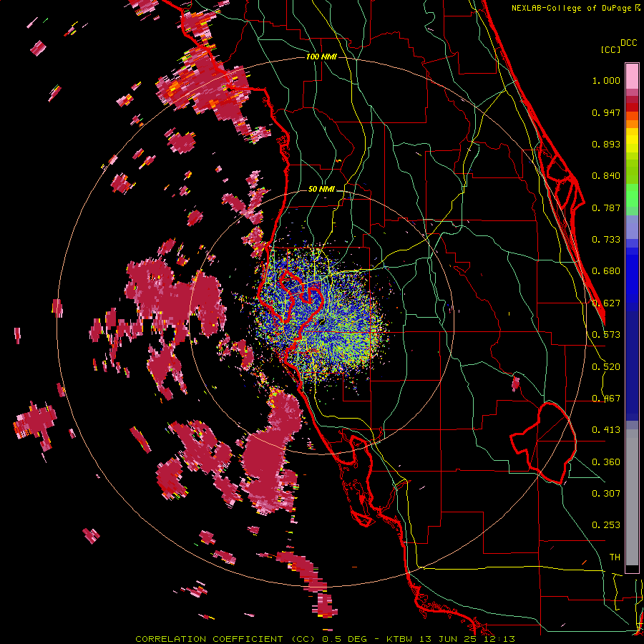Viewport: 644px width, 644px height.
Task: Select the 0.893 scale value
Action: coord(606,144)
